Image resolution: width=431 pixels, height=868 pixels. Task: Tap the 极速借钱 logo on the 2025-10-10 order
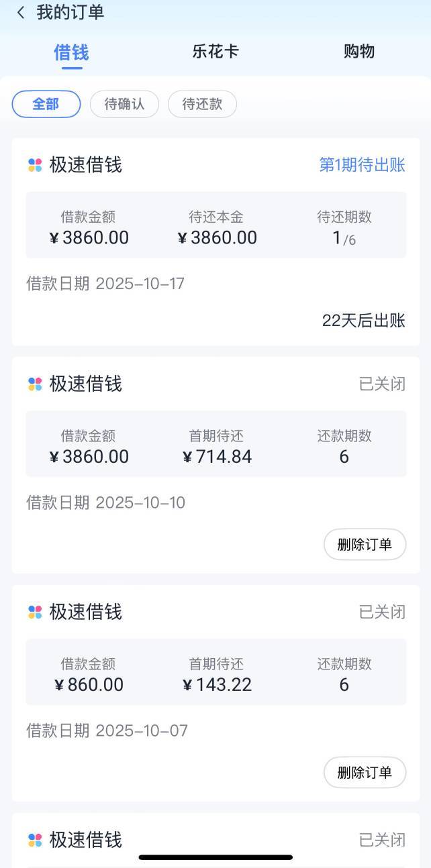click(35, 384)
